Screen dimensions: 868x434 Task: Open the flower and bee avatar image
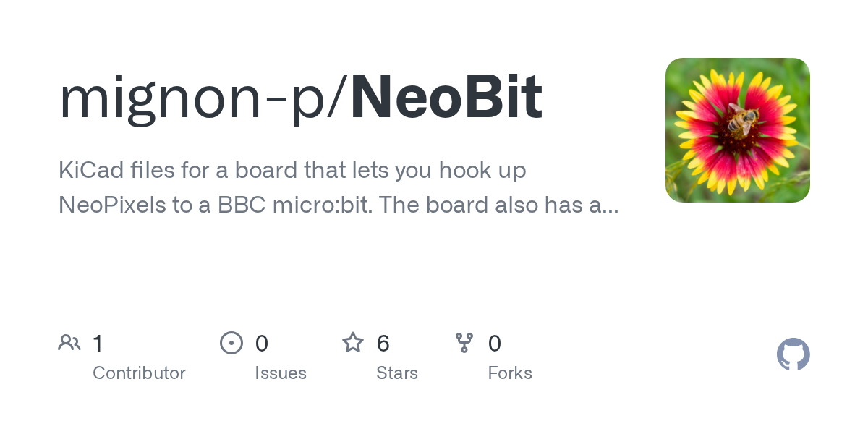tap(737, 130)
